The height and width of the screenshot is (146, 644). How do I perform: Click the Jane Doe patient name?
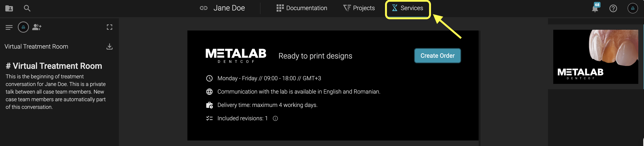229,8
